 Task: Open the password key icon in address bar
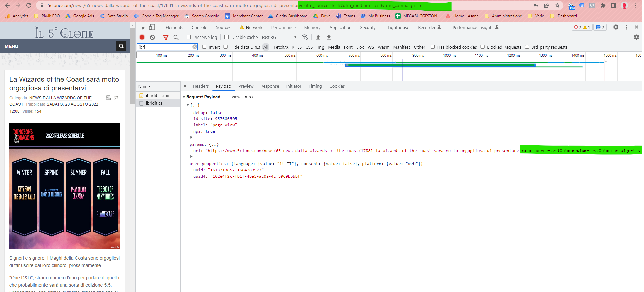click(536, 5)
